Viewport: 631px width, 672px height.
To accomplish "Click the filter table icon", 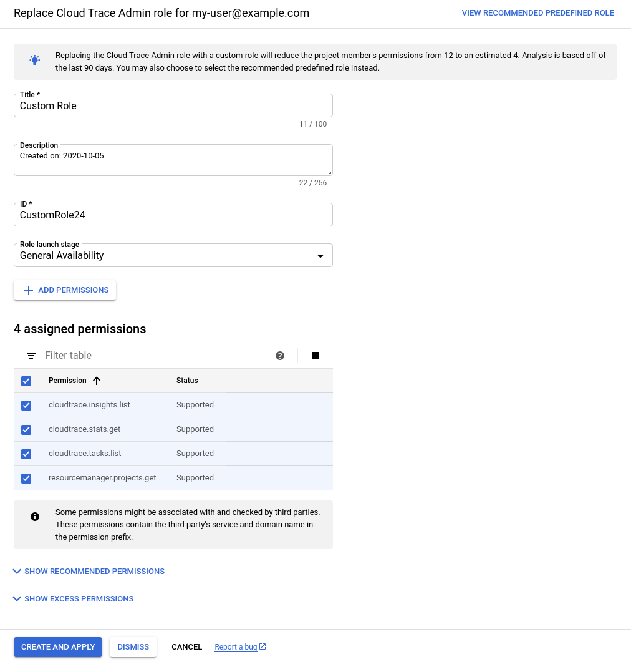I will pyautogui.click(x=31, y=356).
